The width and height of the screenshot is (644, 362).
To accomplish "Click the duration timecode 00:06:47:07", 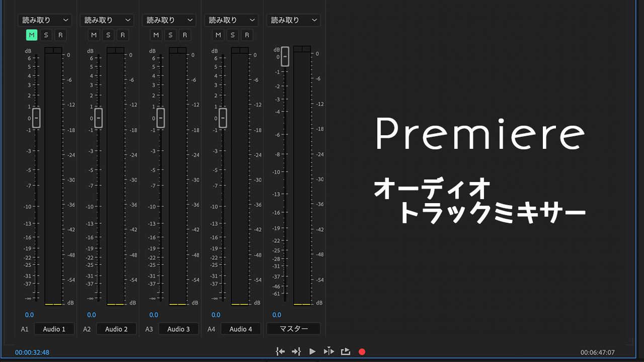I will click(x=598, y=352).
